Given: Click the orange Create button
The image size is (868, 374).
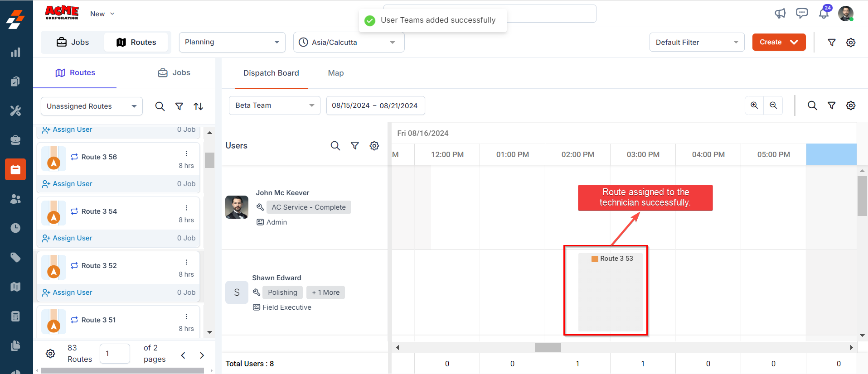Looking at the screenshot, I should pyautogui.click(x=778, y=42).
